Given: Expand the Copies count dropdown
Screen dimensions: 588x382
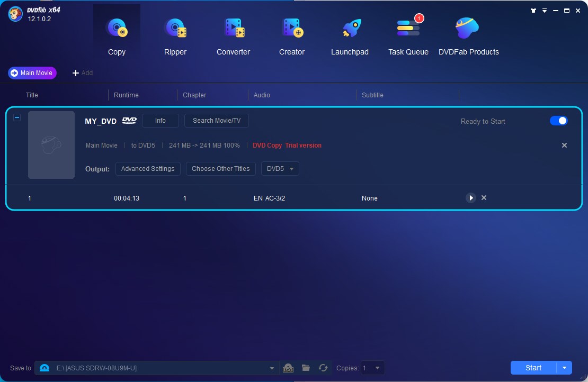Looking at the screenshot, I should point(377,368).
